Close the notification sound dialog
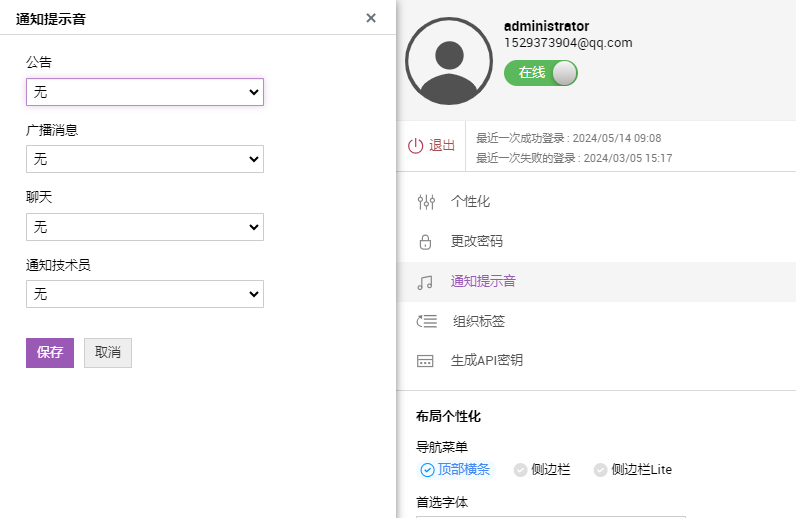This screenshot has height=518, width=796. (x=371, y=18)
